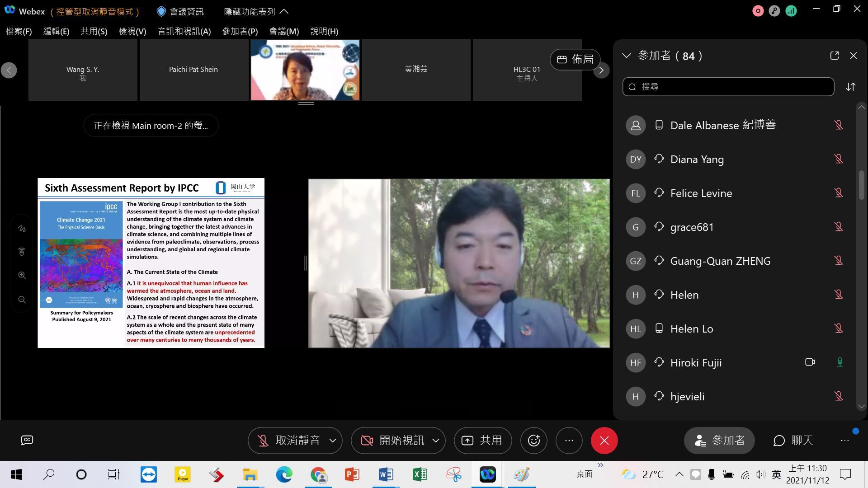Viewport: 868px width, 488px height.
Task: Click the 共用 share button
Action: [483, 441]
